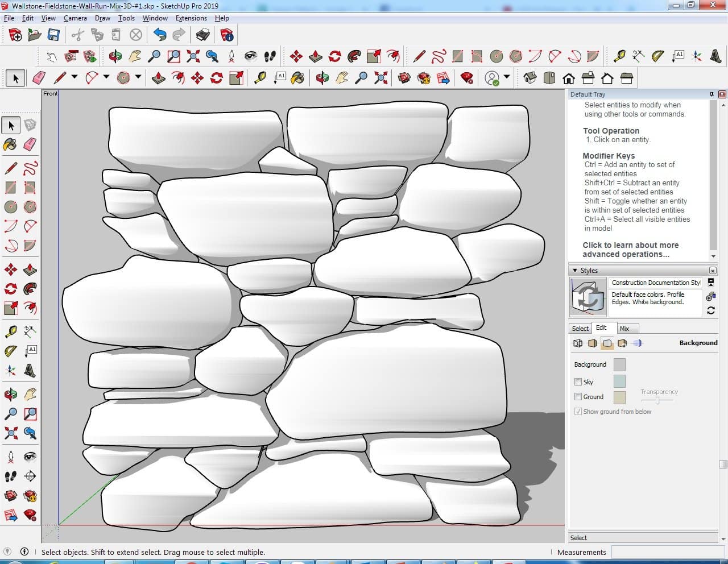
Task: Click the Background color swatch
Action: [619, 365]
